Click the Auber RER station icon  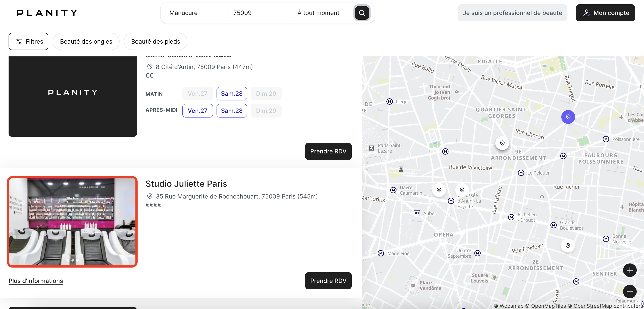coord(417,213)
